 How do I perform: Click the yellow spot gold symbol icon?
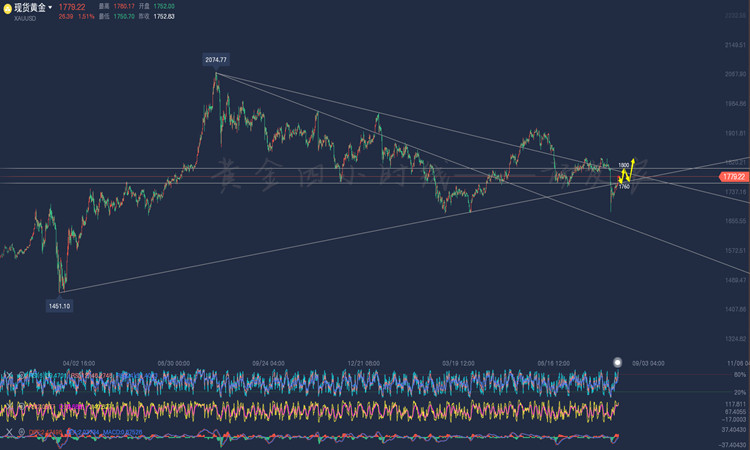7,9
